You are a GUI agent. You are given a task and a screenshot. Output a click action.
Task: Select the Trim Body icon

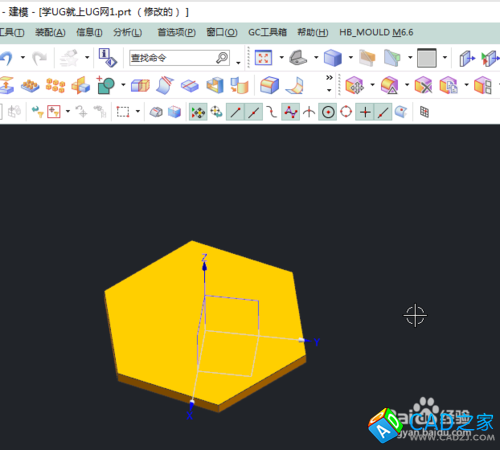(140, 85)
